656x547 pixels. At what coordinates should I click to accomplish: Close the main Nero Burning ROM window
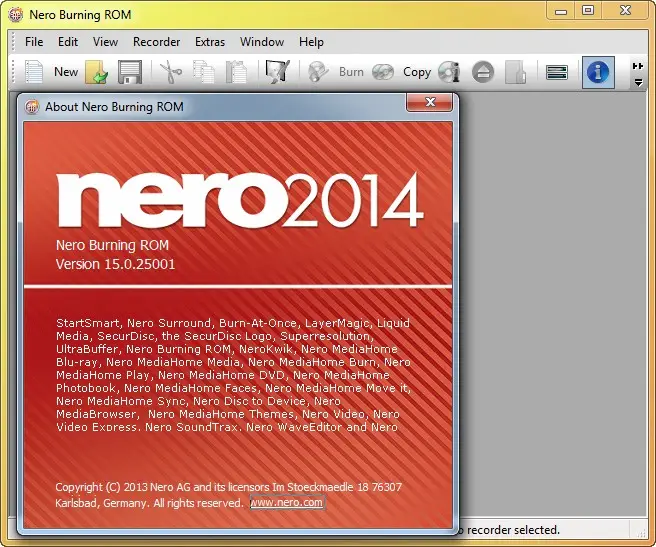click(x=625, y=11)
